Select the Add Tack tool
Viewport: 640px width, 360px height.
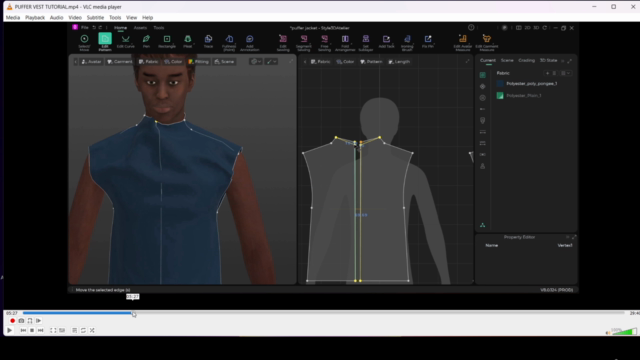386,42
